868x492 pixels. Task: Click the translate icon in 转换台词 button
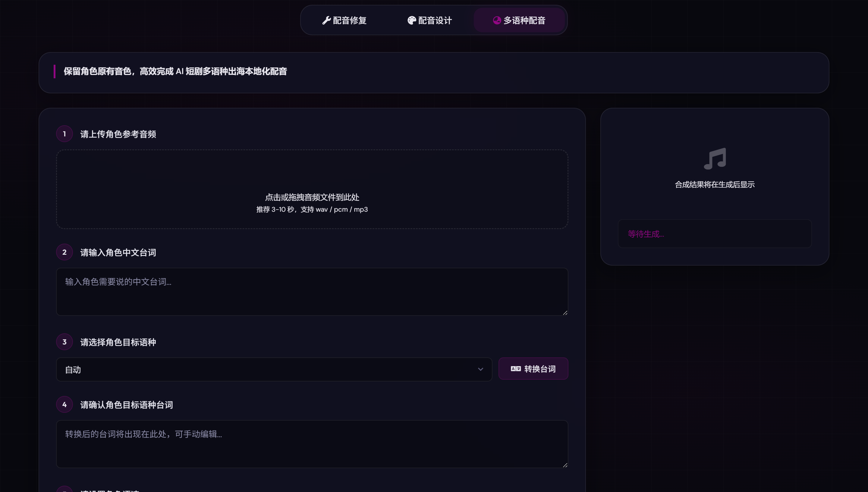pyautogui.click(x=516, y=369)
